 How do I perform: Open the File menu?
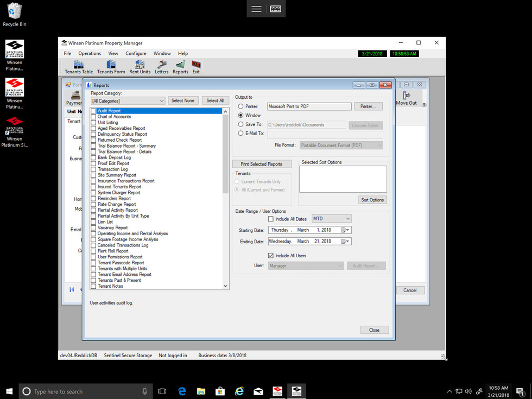point(67,54)
